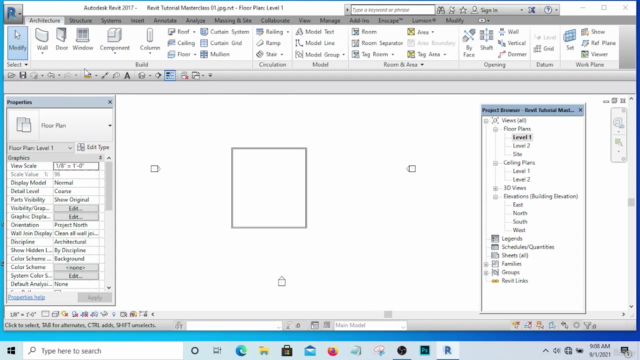
Task: Click the Color Scheme <none> button
Action: click(76, 267)
